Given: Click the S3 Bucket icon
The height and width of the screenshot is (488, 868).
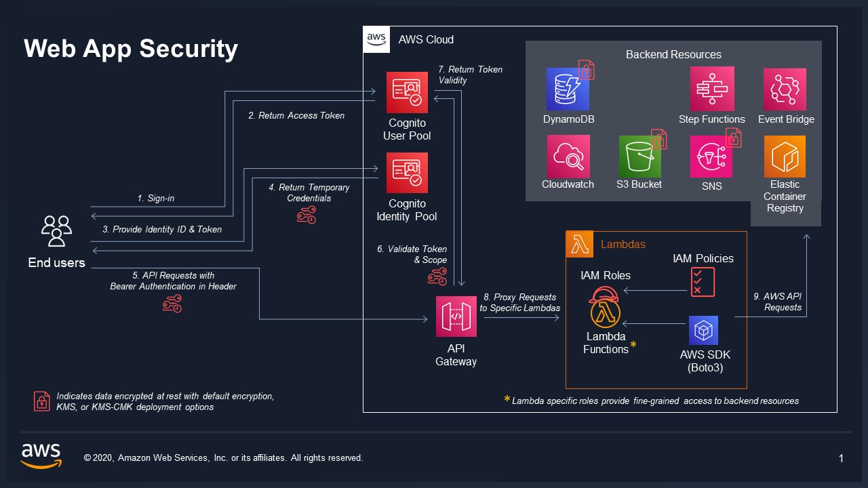Looking at the screenshot, I should [x=639, y=157].
